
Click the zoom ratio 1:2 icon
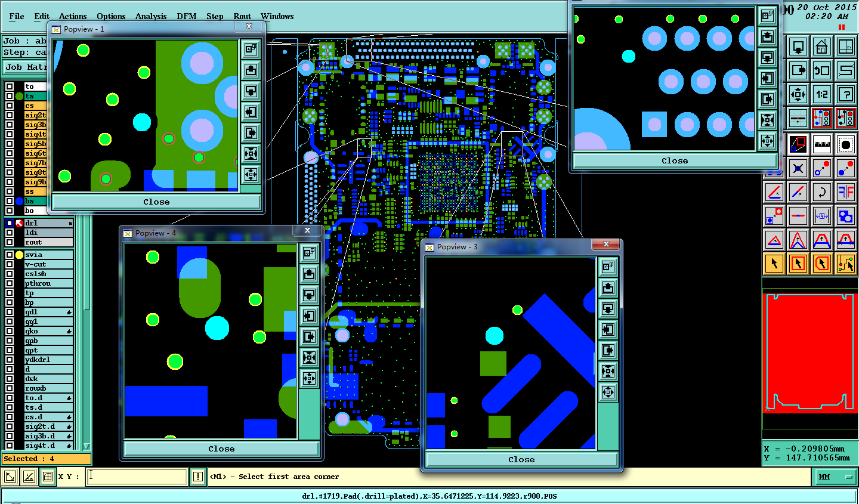click(821, 94)
